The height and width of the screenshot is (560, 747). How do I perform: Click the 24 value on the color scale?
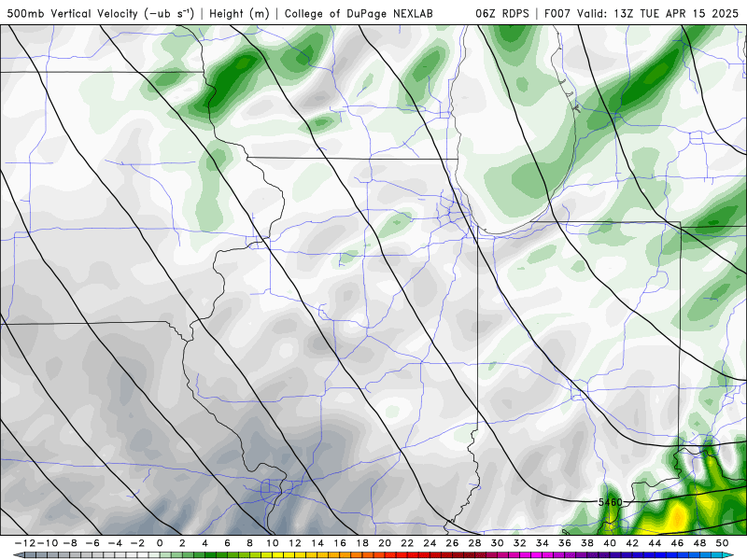tap(430, 543)
